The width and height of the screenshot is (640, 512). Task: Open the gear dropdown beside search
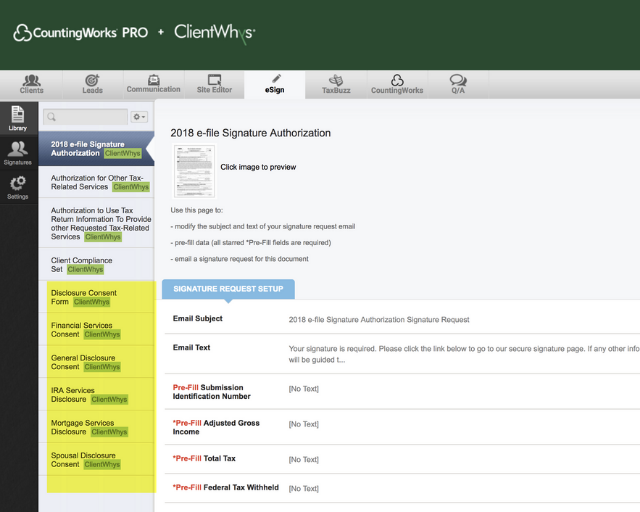click(139, 117)
